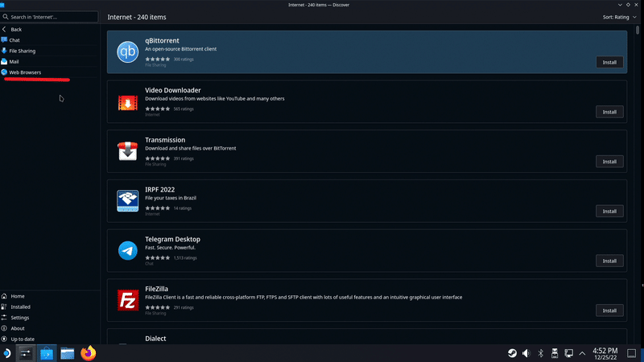644x362 pixels.
Task: Open Discover Settings
Action: pyautogui.click(x=49, y=318)
